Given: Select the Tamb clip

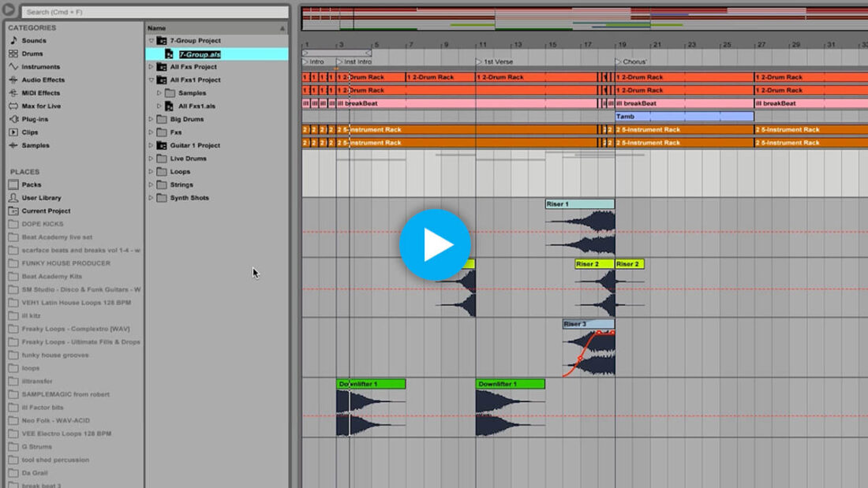Looking at the screenshot, I should tap(684, 116).
